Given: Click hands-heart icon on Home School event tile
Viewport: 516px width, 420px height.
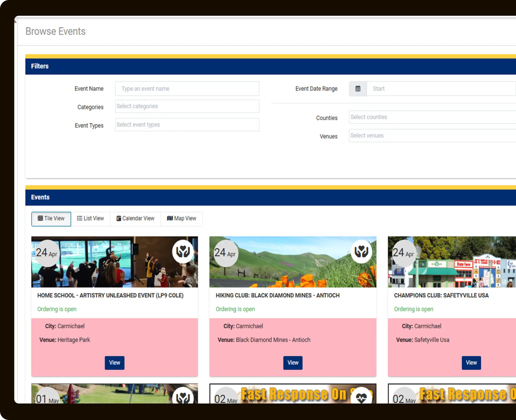Looking at the screenshot, I should [183, 251].
